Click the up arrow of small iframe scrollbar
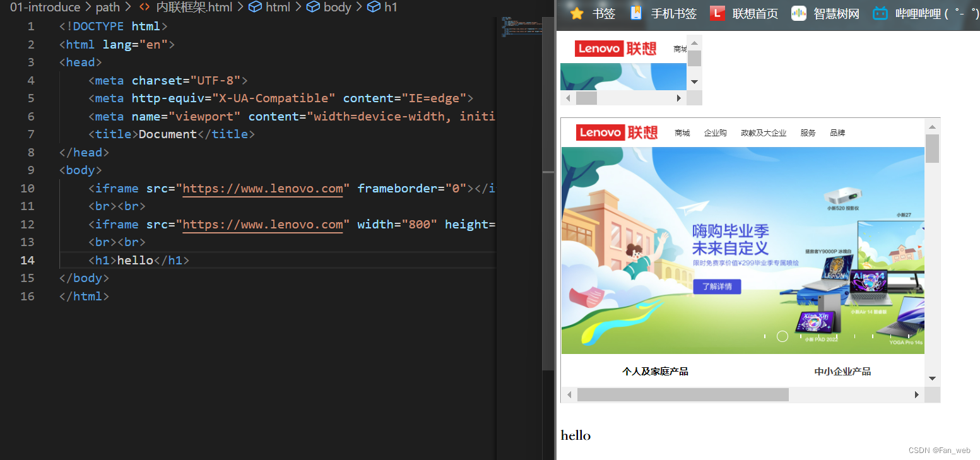This screenshot has height=460, width=980. [x=694, y=43]
